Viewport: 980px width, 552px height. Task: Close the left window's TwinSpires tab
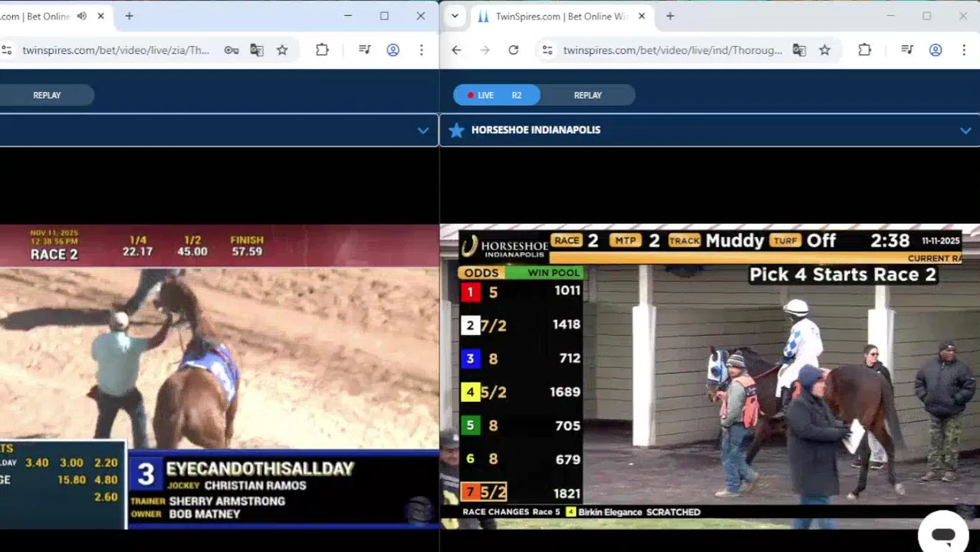click(100, 16)
